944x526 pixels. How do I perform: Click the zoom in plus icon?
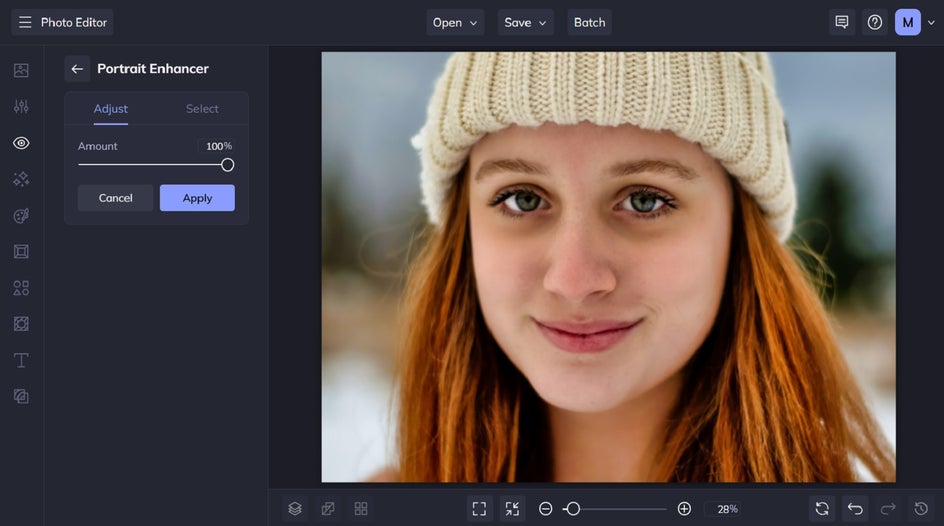684,509
